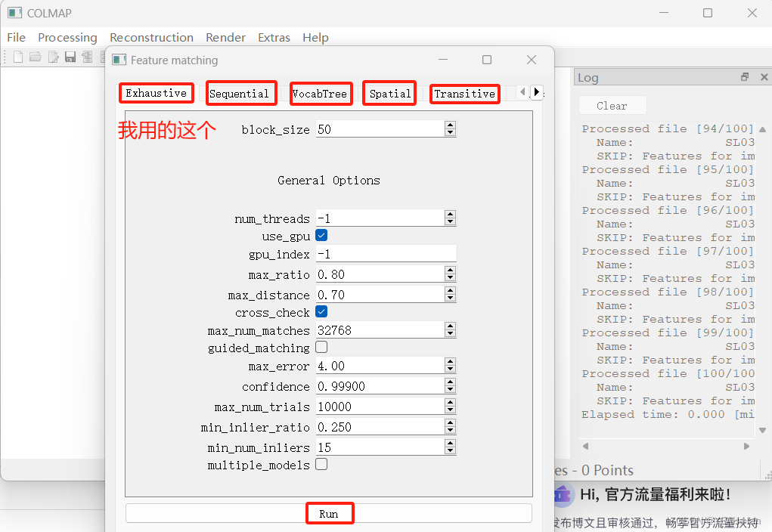Click 'Processed file [94/100]' log line

(668, 128)
